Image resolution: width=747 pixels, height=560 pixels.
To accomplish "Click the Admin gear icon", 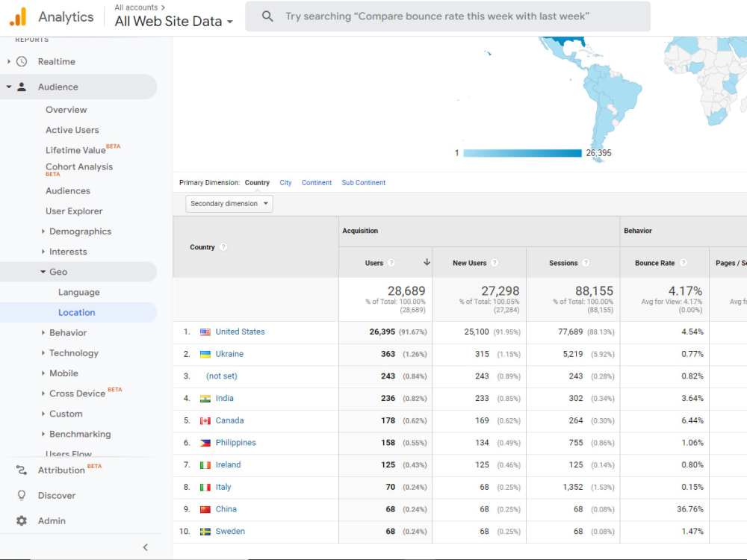I will pos(22,520).
